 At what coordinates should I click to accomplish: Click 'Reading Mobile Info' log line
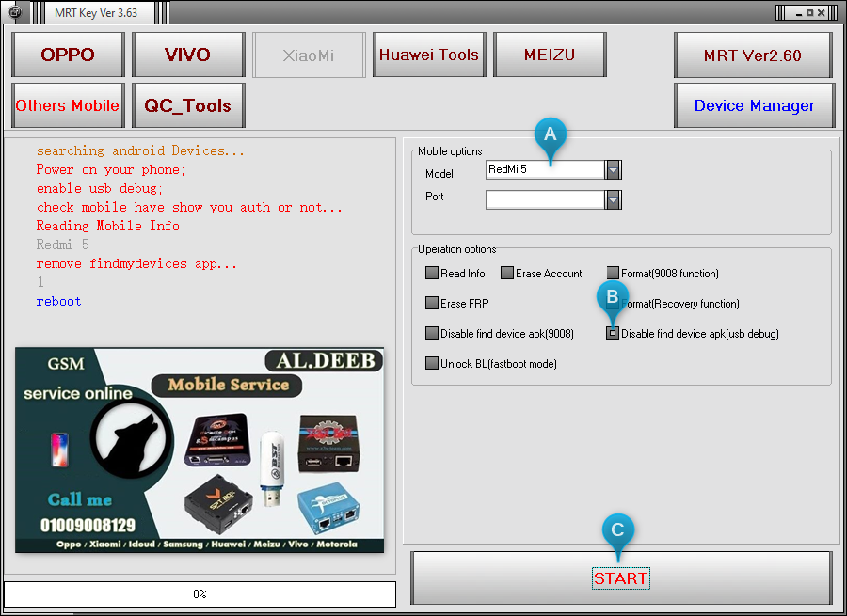107,227
